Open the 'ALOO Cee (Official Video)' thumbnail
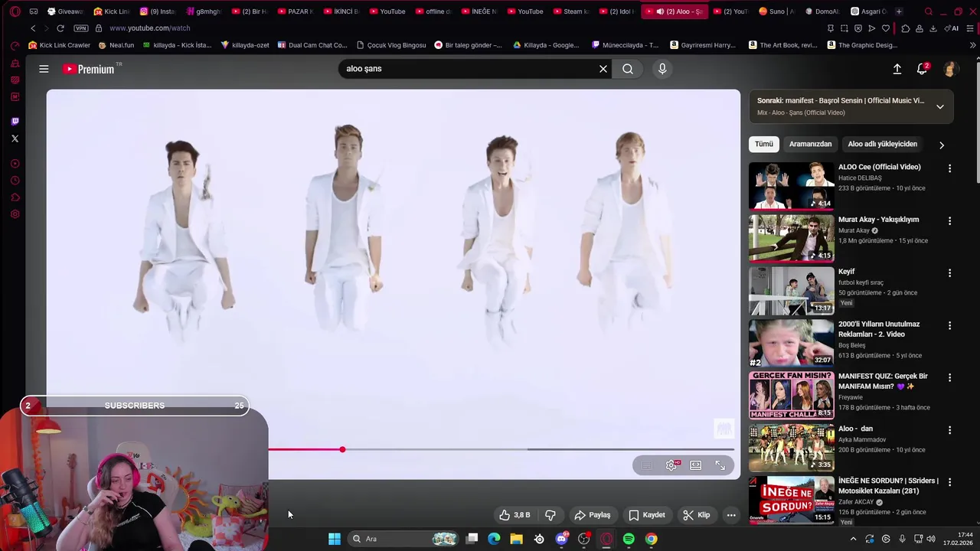 792,186
